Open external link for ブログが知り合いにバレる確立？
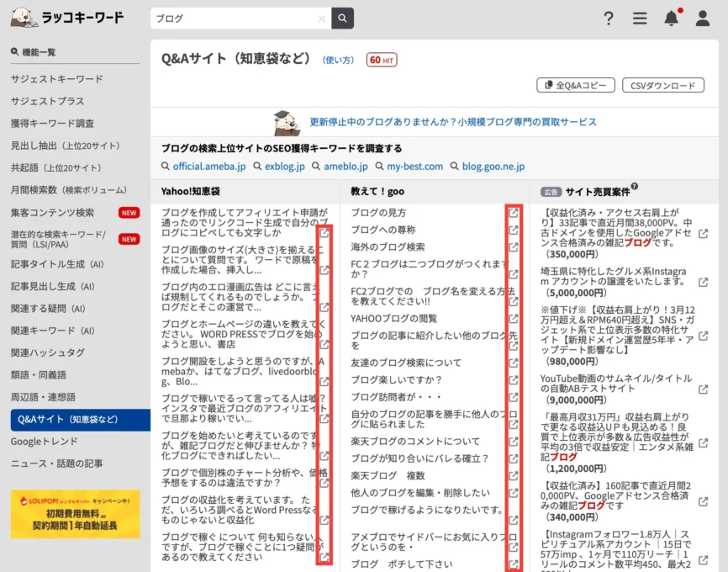728x572 pixels. click(x=513, y=458)
